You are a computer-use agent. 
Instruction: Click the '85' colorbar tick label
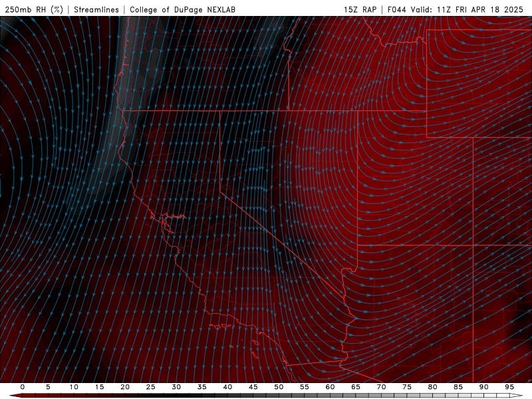point(458,387)
